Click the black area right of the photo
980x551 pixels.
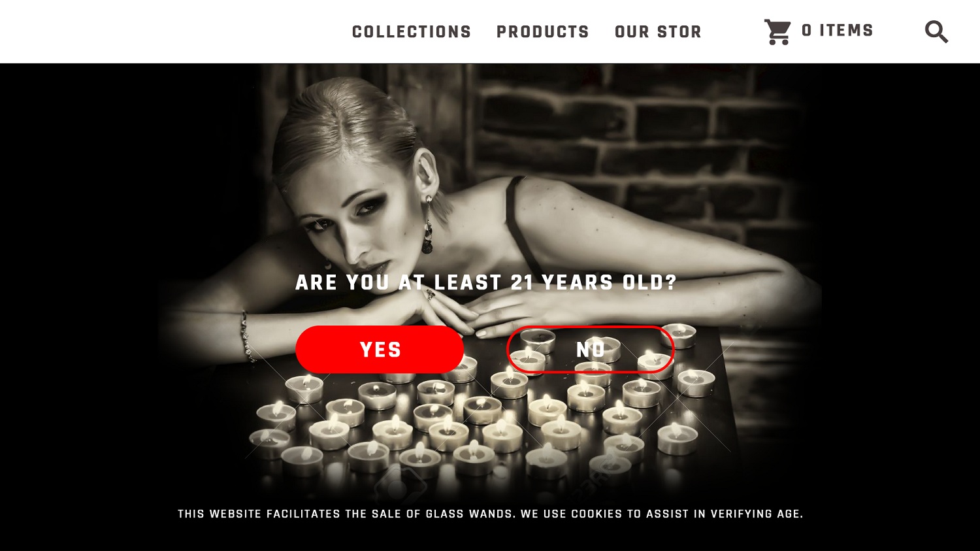point(902,294)
